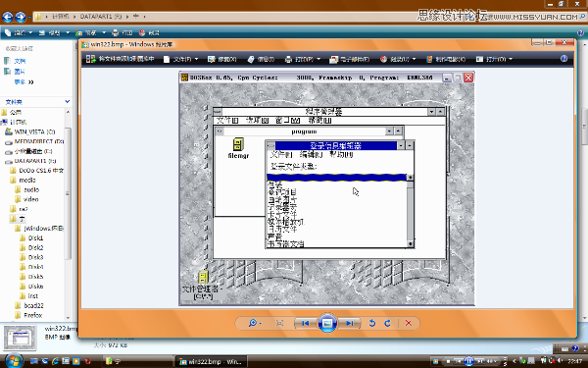Rotate the picture clockwise

[x=388, y=323]
